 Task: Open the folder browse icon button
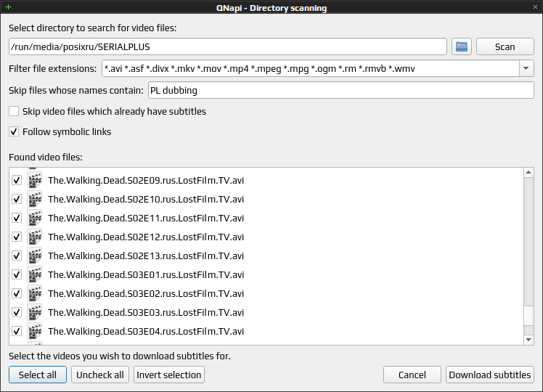[x=461, y=46]
